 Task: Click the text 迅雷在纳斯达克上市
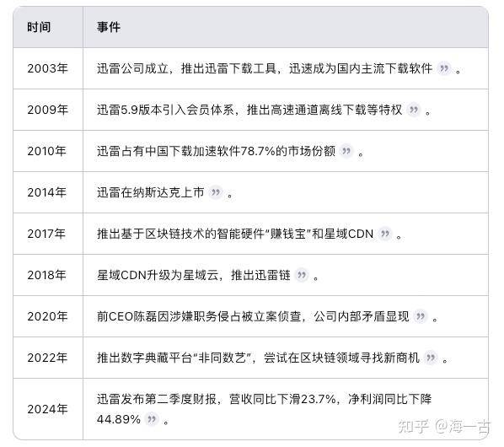[150, 192]
